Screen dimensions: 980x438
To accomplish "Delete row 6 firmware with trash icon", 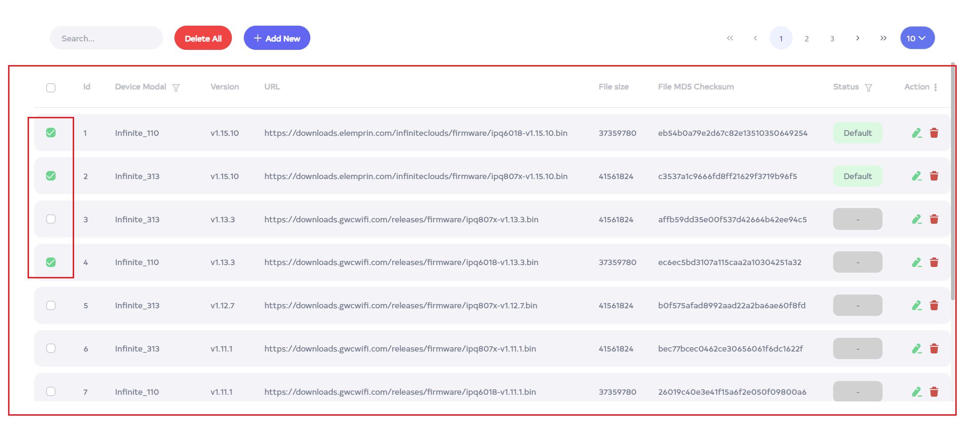I will tap(934, 349).
